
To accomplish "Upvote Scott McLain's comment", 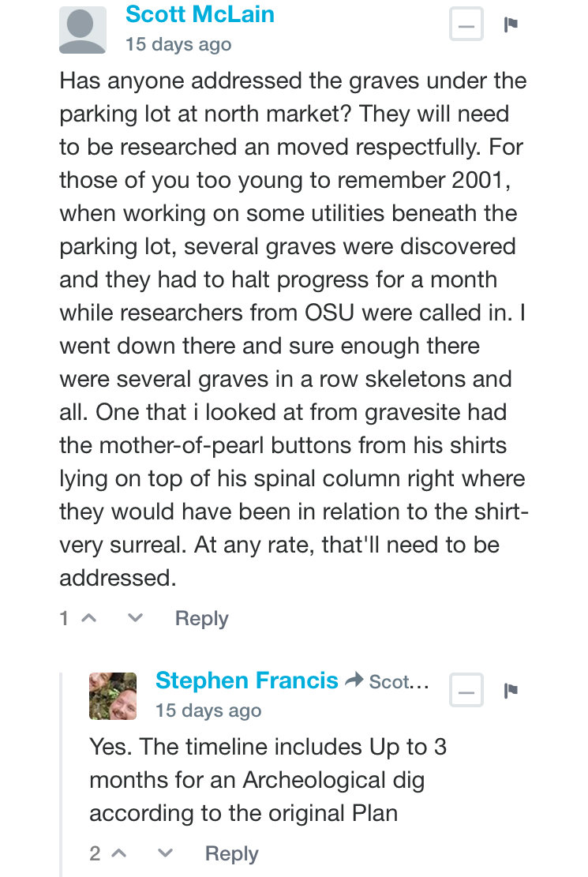I will [x=89, y=618].
